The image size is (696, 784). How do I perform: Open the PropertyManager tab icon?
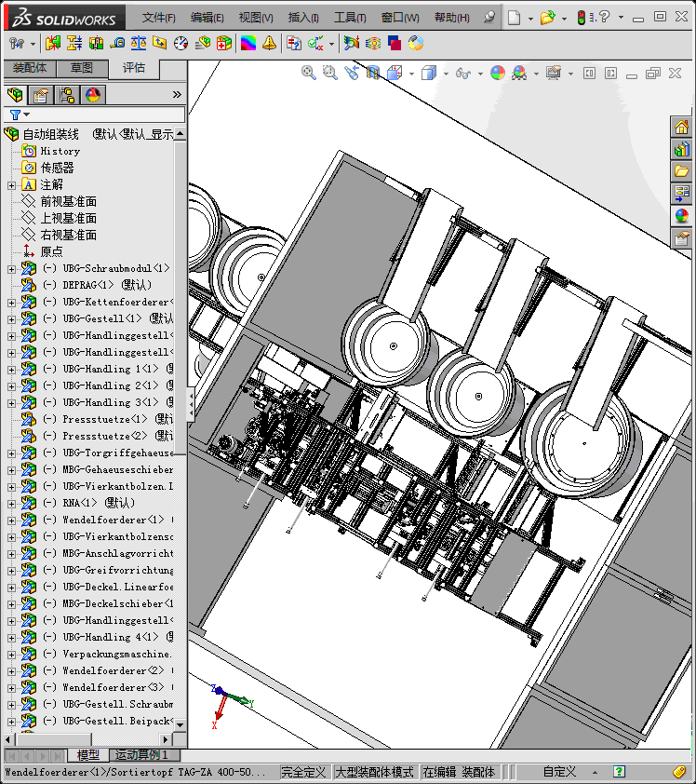tap(41, 94)
